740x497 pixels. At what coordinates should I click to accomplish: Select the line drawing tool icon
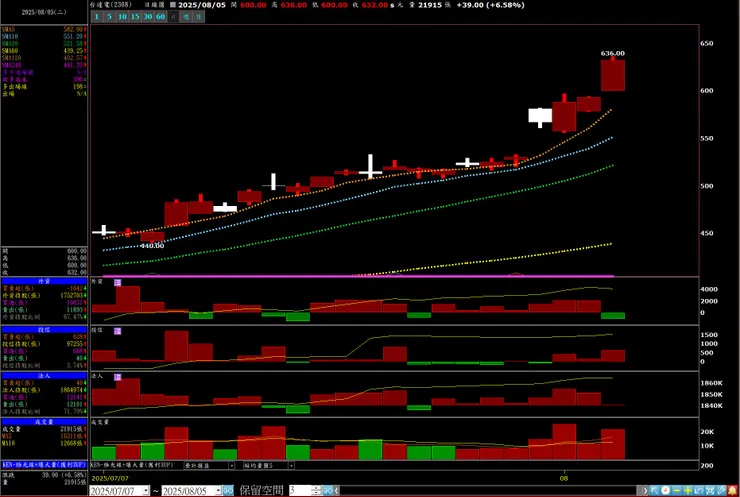tap(721, 491)
